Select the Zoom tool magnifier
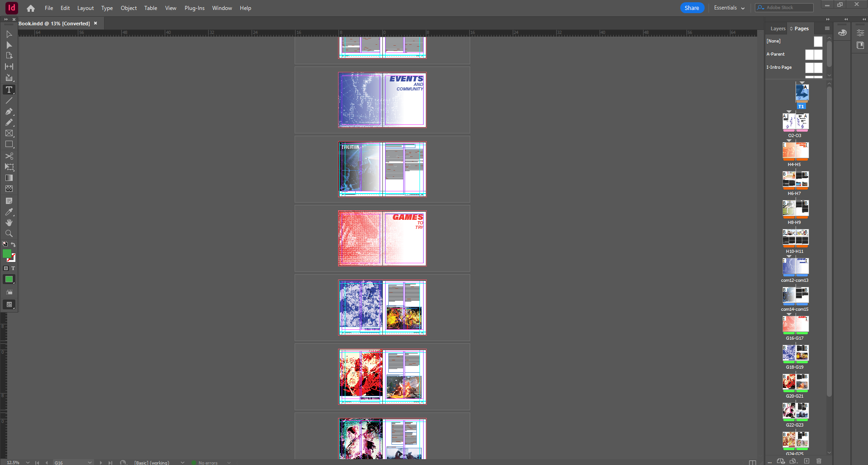The height and width of the screenshot is (465, 868). (x=9, y=233)
